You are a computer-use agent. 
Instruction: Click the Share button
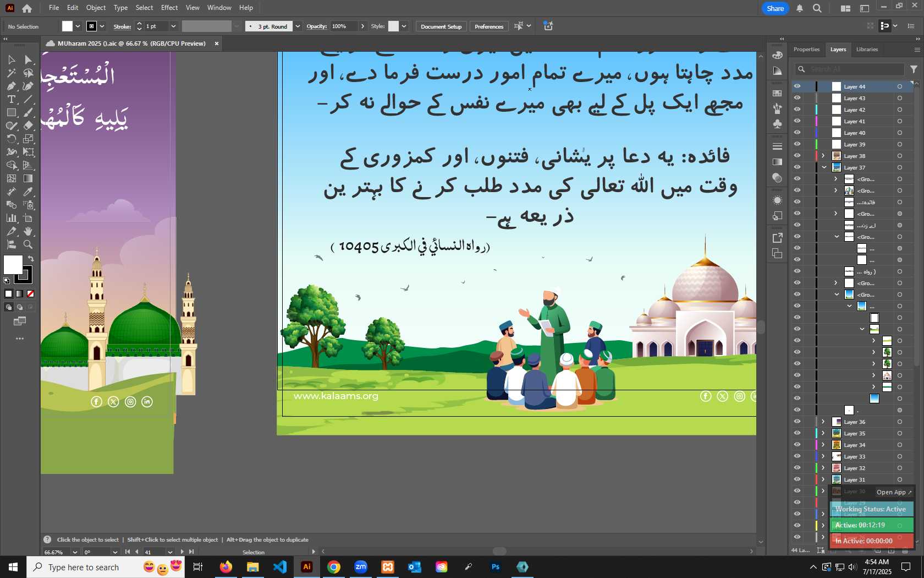click(775, 8)
